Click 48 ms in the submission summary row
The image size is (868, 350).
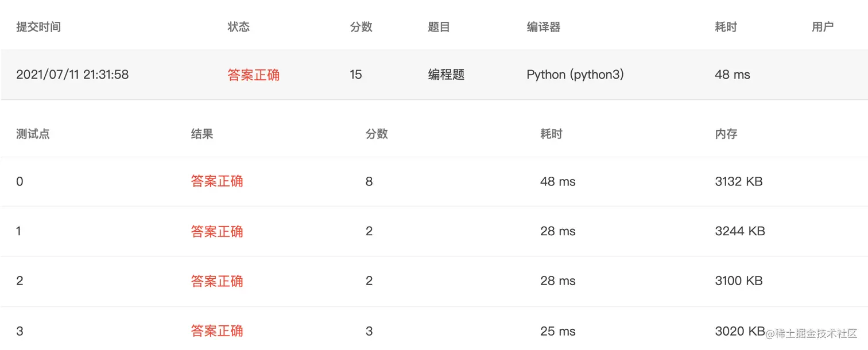(733, 75)
